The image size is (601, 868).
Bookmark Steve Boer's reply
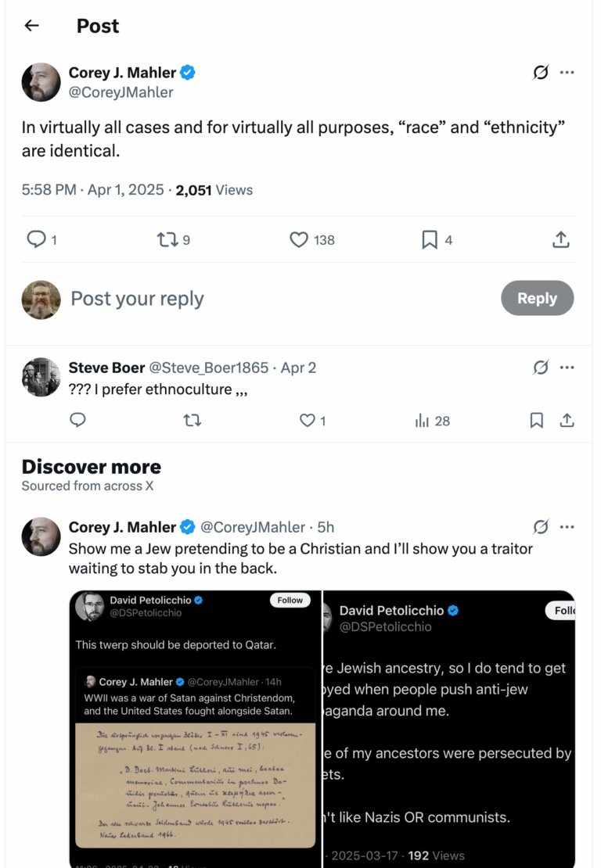537,421
